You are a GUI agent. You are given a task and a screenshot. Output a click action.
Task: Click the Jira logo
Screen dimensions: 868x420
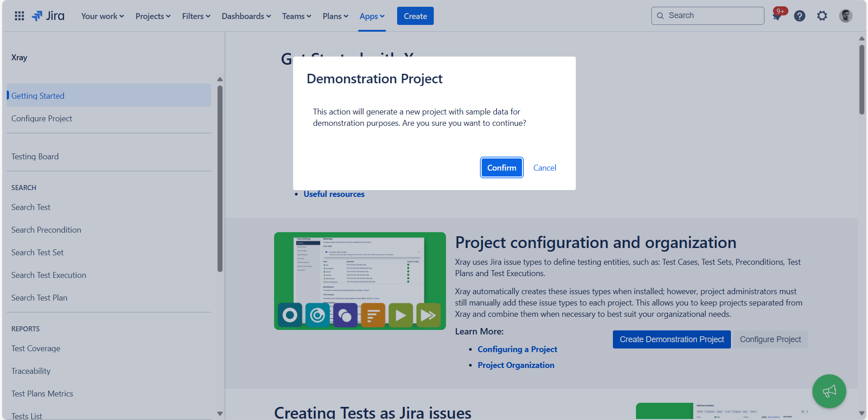click(x=48, y=16)
